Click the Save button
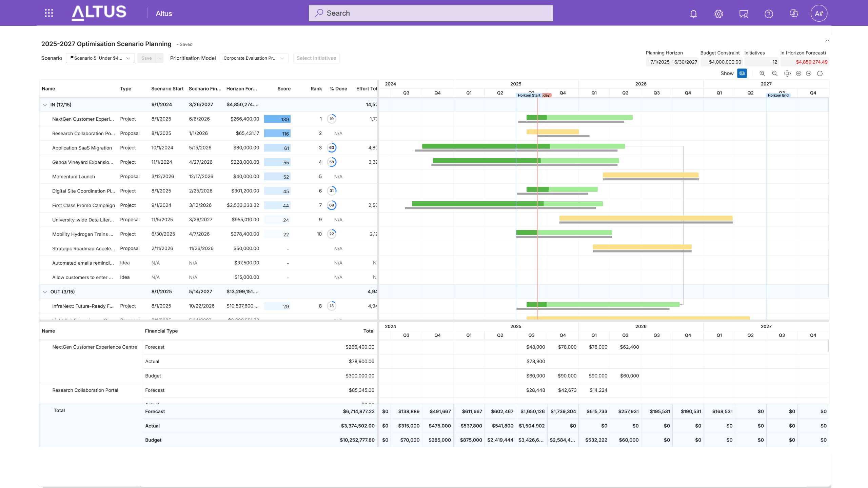Screen dimensions: 868x488 (x=146, y=58)
